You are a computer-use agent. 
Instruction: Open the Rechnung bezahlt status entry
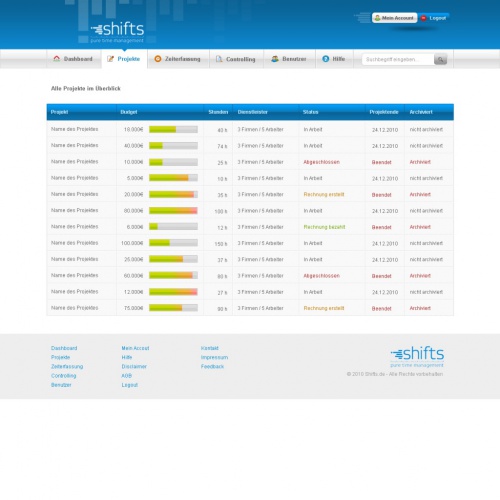(x=324, y=227)
